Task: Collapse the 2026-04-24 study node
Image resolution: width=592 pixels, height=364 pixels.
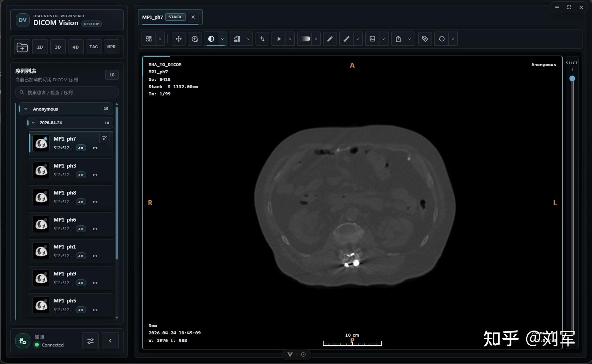Action: 33,123
